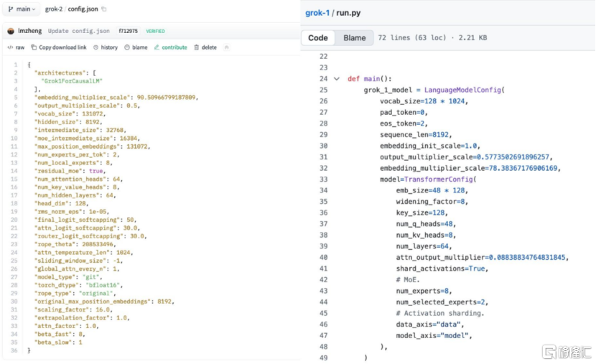Click the emb_size=48 * 128 line
The image size is (596, 364).
432,191
